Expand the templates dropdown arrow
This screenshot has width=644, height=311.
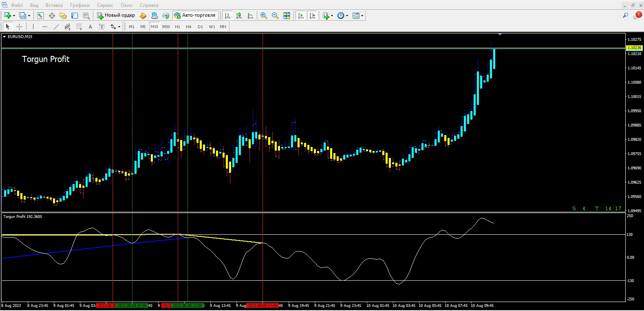(362, 16)
